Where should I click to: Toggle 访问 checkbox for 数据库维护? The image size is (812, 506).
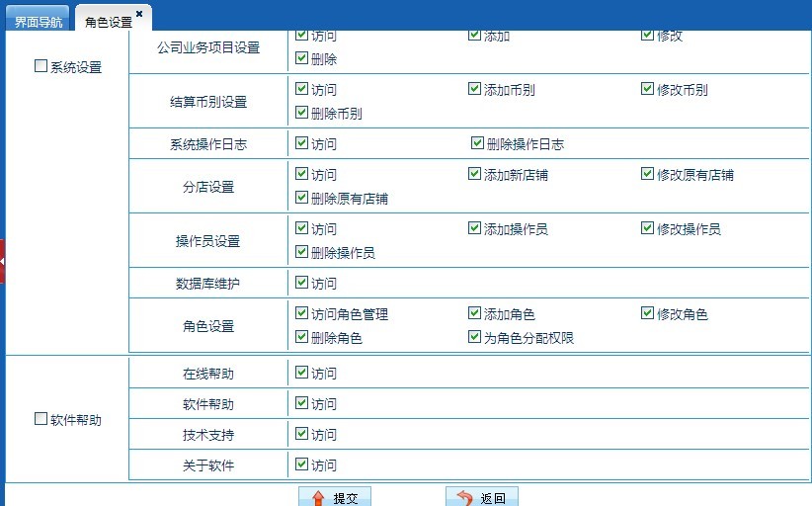(x=301, y=283)
